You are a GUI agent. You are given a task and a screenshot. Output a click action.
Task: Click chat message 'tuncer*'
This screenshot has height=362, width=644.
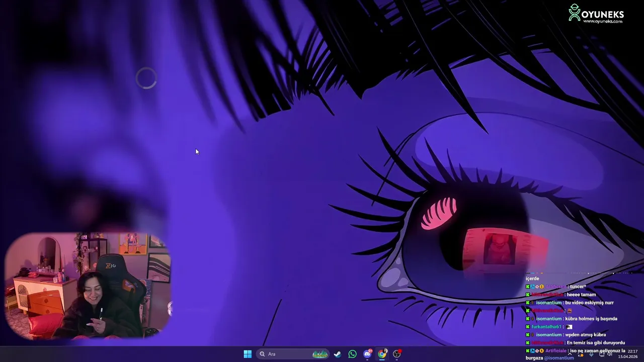[x=578, y=287]
